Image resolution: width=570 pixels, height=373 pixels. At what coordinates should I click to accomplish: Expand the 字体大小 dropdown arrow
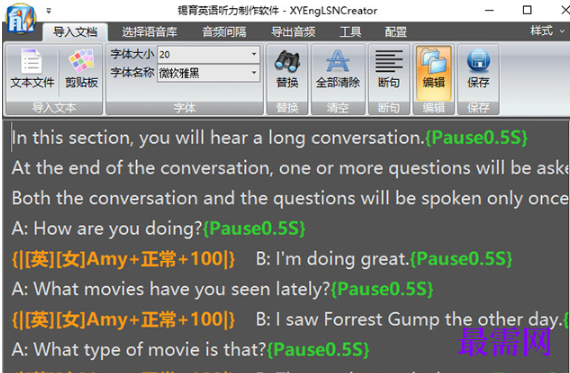(x=254, y=54)
